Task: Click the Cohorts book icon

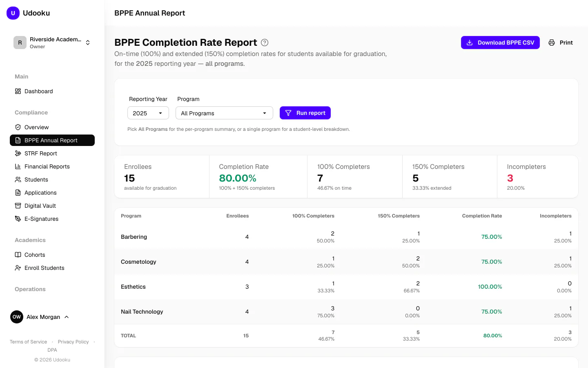Action: point(18,255)
